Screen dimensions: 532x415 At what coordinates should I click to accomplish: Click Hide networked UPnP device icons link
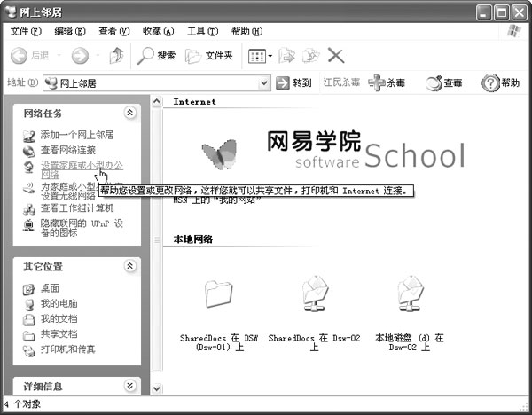tap(82, 228)
